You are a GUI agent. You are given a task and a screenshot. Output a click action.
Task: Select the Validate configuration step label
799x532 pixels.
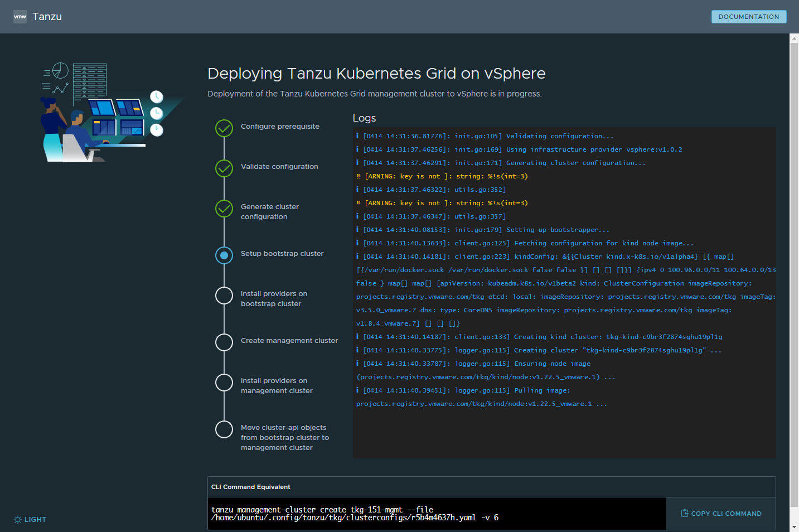pos(279,167)
